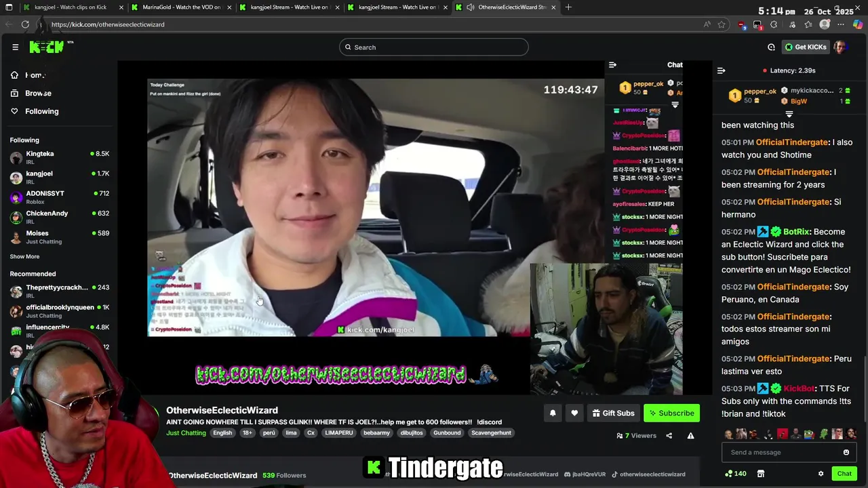Screen dimensions: 868x488
Task: Click BigW gifter name
Action: click(799, 101)
